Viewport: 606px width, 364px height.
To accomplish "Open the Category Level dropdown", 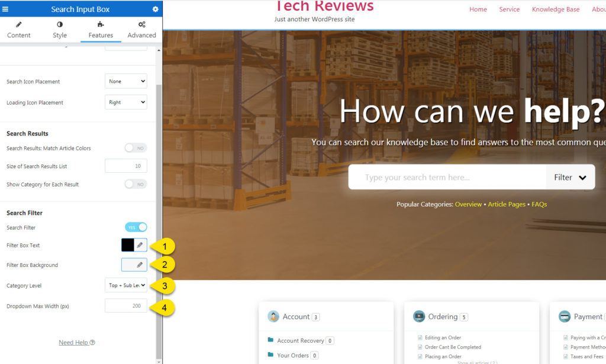I will click(125, 285).
